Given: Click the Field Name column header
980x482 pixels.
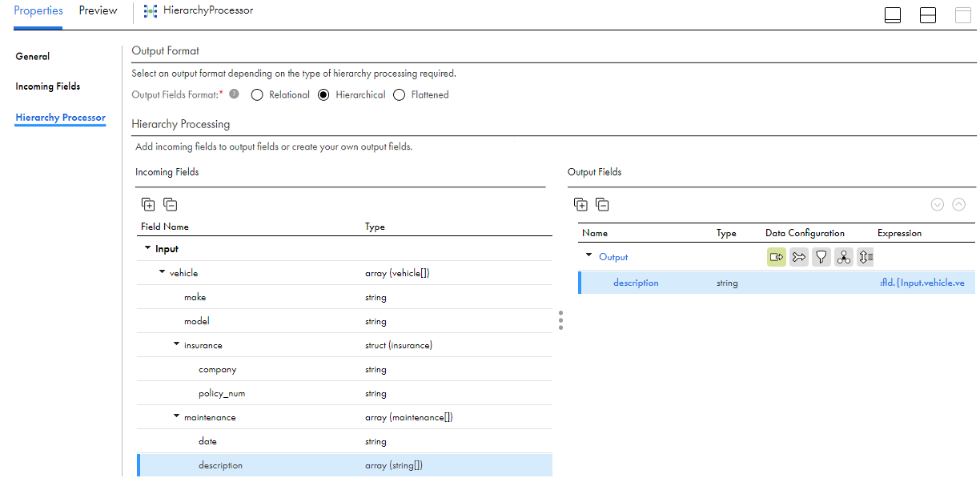Looking at the screenshot, I should point(165,227).
